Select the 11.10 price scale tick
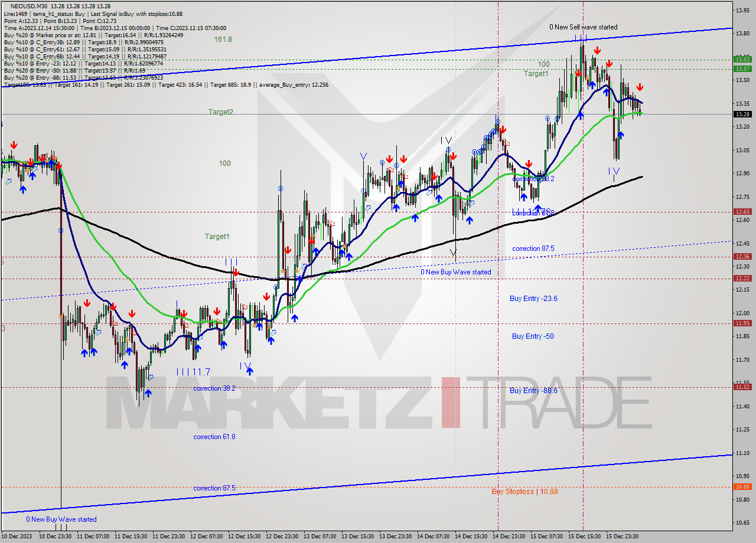The image size is (756, 543). [x=742, y=453]
